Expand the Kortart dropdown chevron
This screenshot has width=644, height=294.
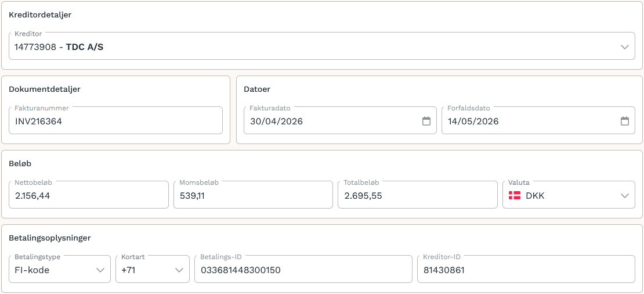(x=179, y=270)
